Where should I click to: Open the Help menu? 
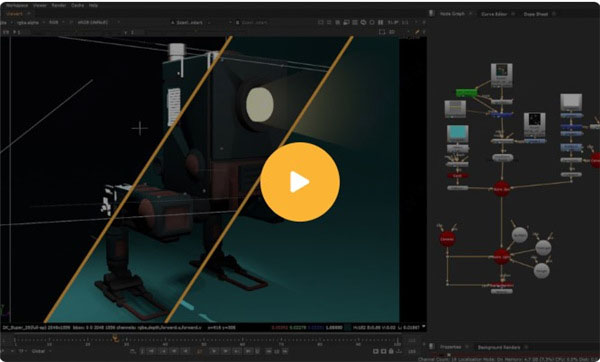pos(93,5)
